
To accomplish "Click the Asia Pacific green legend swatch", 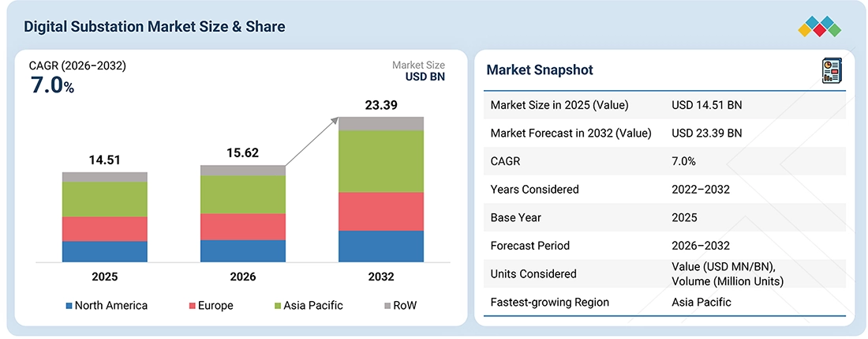I will (278, 306).
